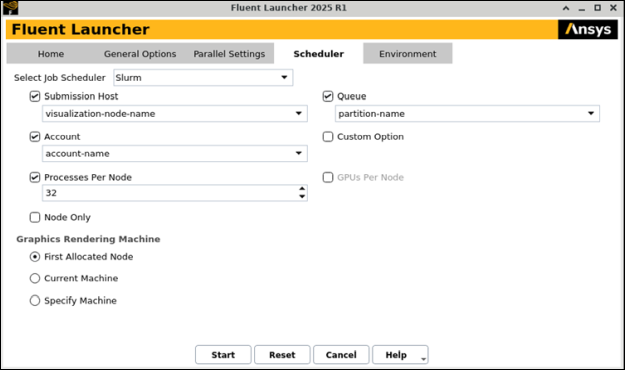Switch to the General Options tab
625x370 pixels.
(140, 54)
